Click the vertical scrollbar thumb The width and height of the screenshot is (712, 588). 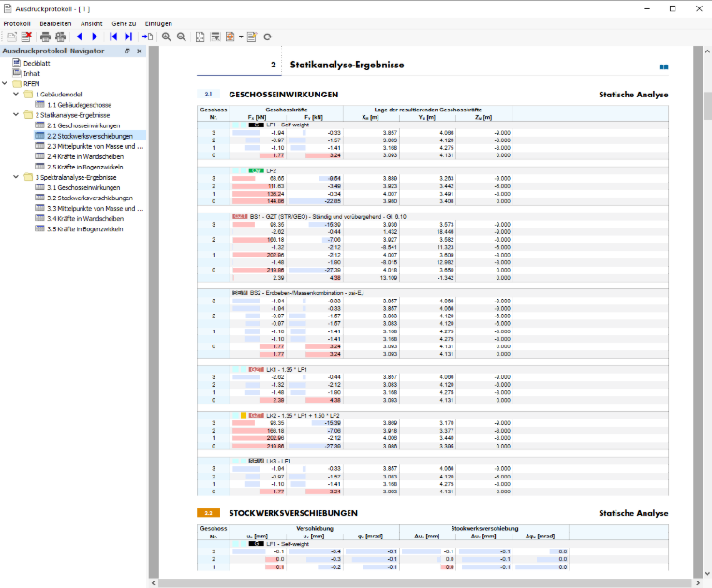click(x=707, y=105)
